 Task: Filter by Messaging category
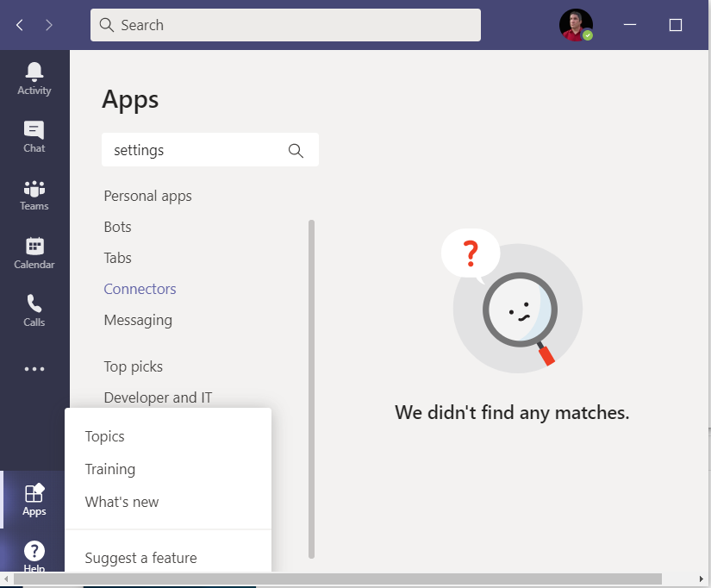138,321
